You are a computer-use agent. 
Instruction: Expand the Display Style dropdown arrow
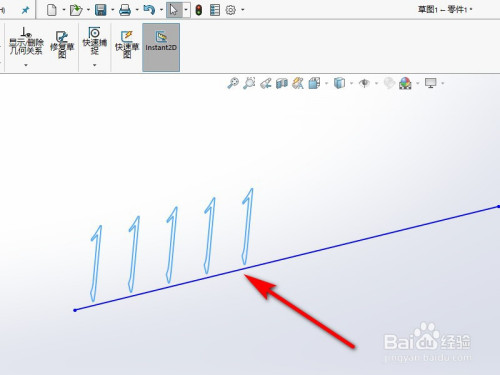[351, 83]
